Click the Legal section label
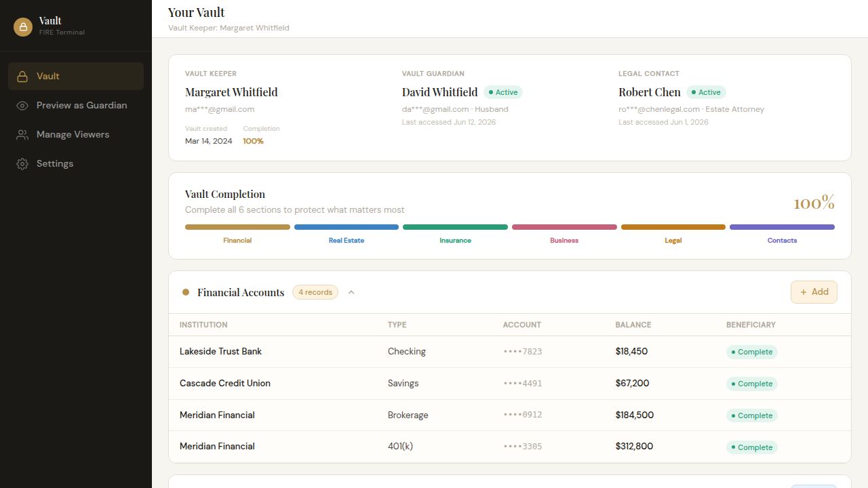Image resolution: width=868 pixels, height=488 pixels. tap(673, 241)
